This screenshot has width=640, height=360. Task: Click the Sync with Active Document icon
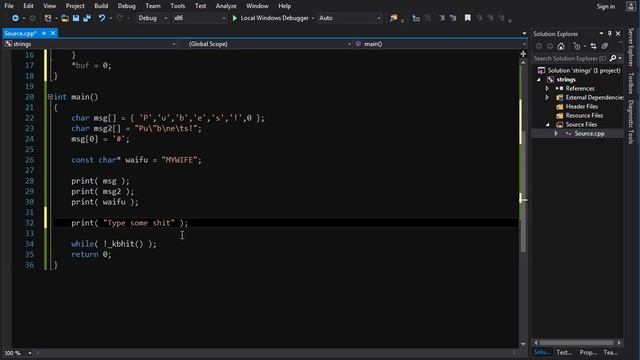pyautogui.click(x=593, y=46)
